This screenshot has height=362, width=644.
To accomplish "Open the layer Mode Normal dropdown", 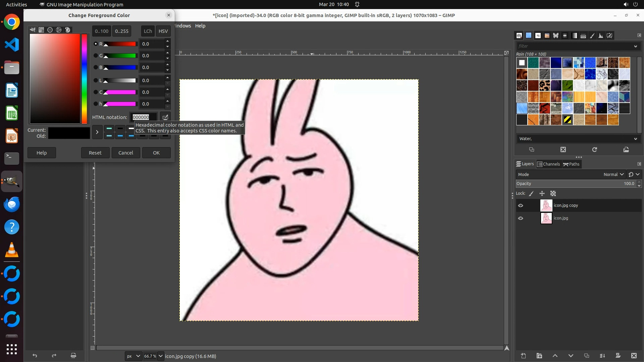I will click(613, 174).
